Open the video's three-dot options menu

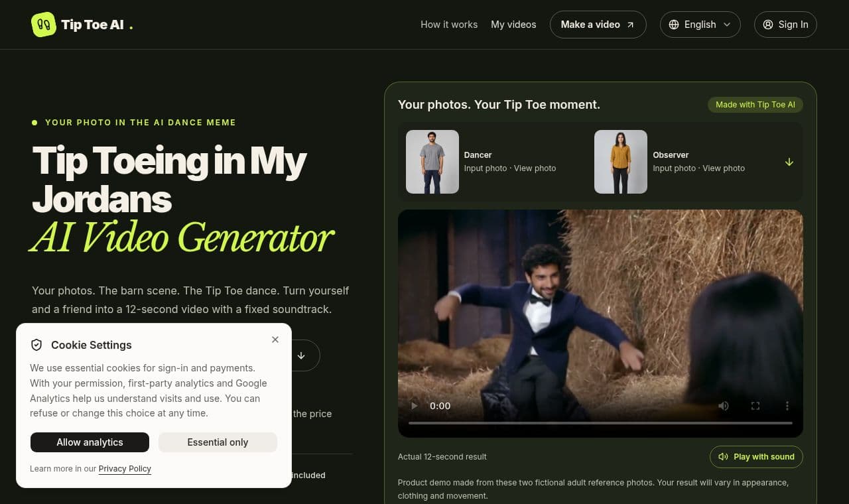(x=787, y=406)
